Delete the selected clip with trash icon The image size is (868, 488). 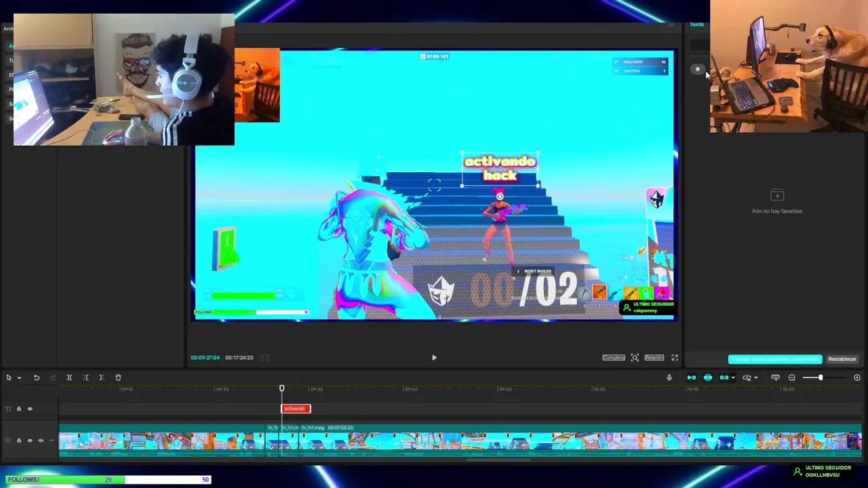pyautogui.click(x=118, y=378)
